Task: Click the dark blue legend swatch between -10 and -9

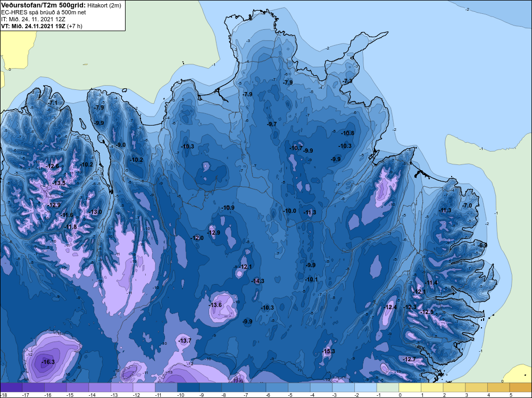Action: click(x=188, y=387)
